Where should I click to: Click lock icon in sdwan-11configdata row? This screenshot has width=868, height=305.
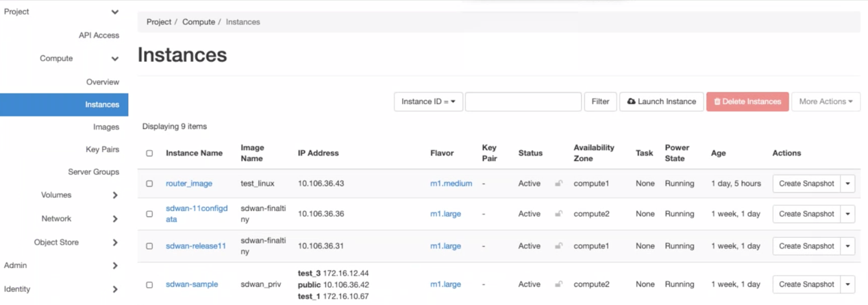[559, 214]
